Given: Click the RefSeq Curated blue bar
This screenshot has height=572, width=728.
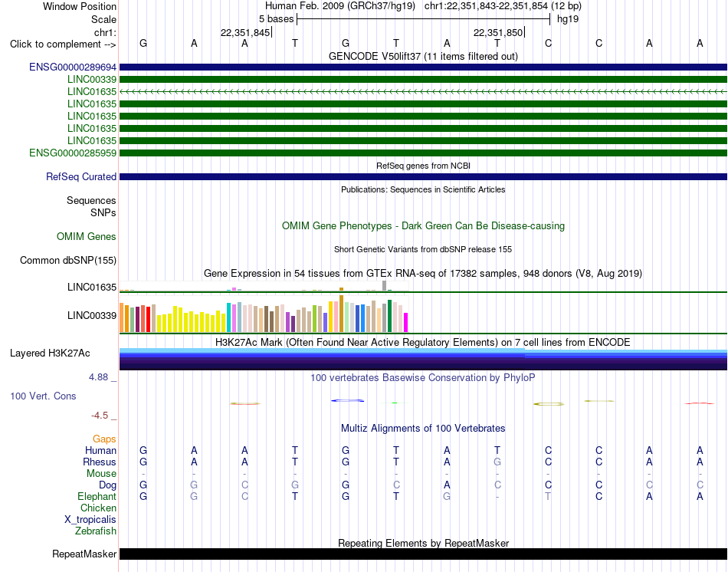Looking at the screenshot, I should (423, 177).
